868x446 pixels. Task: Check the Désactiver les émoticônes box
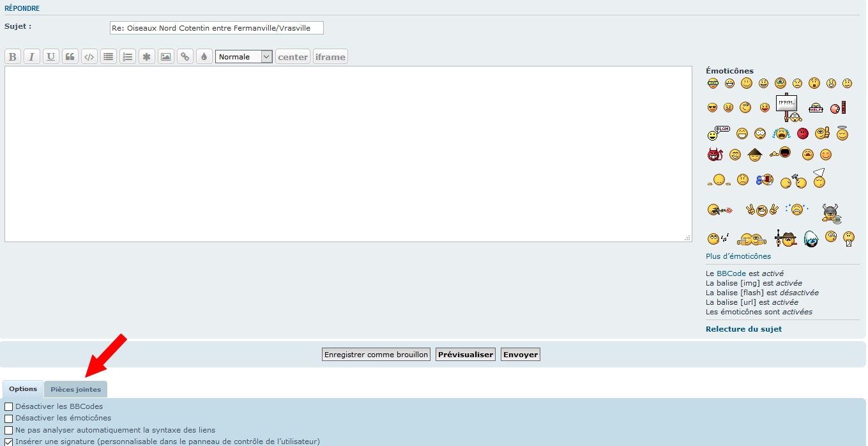tap(9, 419)
